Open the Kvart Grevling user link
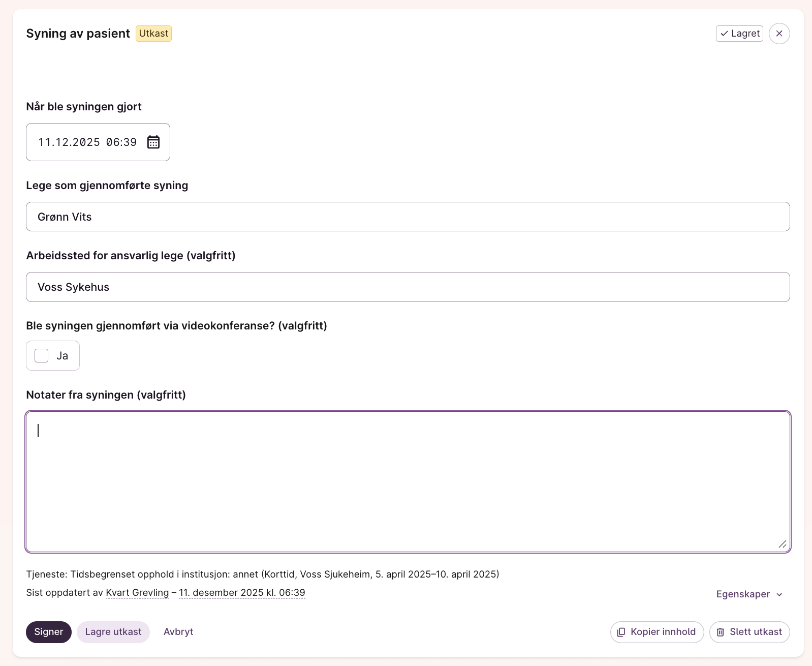Screen dimensions: 812x666 pyautogui.click(x=137, y=593)
